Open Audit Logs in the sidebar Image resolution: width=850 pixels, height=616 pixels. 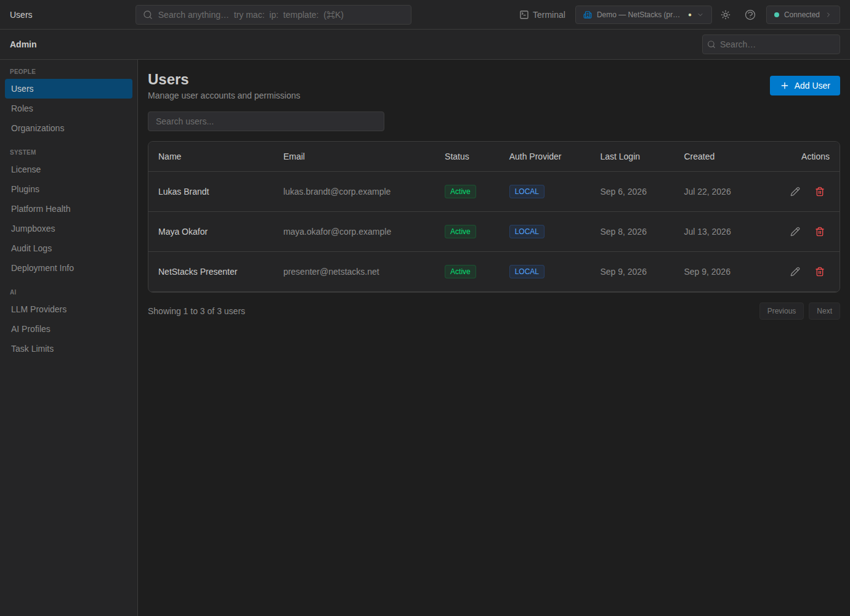(x=68, y=248)
